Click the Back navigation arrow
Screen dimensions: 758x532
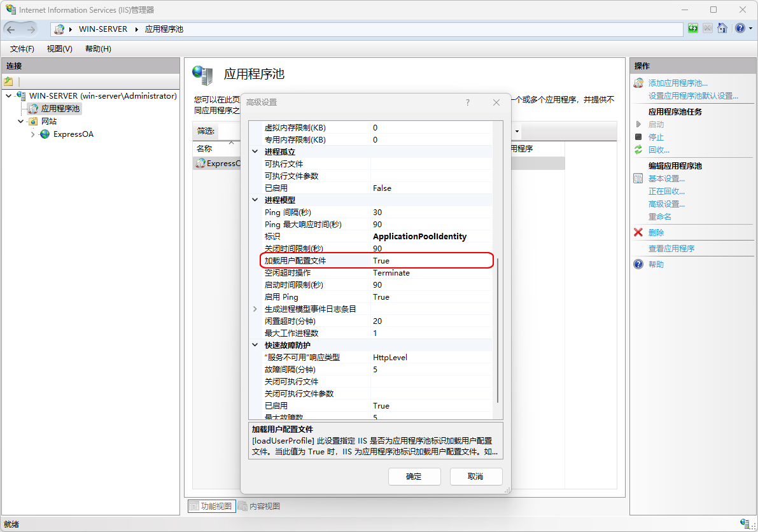pos(11,29)
